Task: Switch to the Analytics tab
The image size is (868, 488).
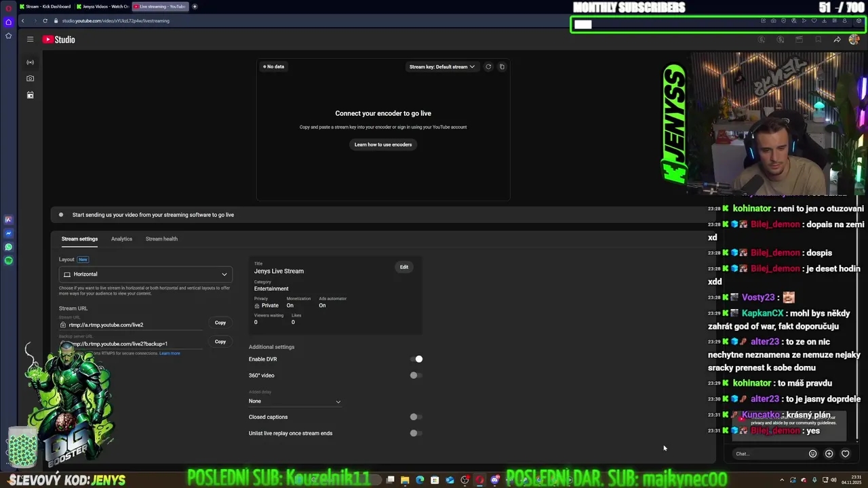Action: pyautogui.click(x=121, y=239)
